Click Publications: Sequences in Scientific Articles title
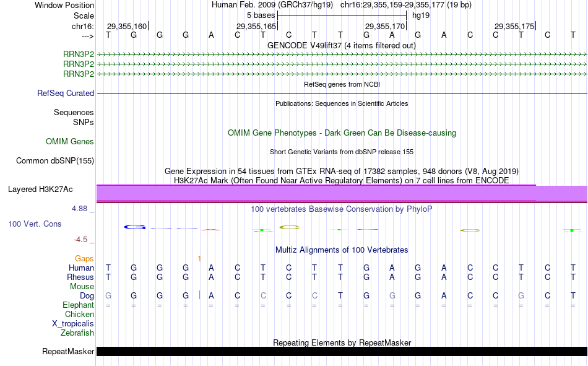Screen dimensions: 588x366 (342, 103)
